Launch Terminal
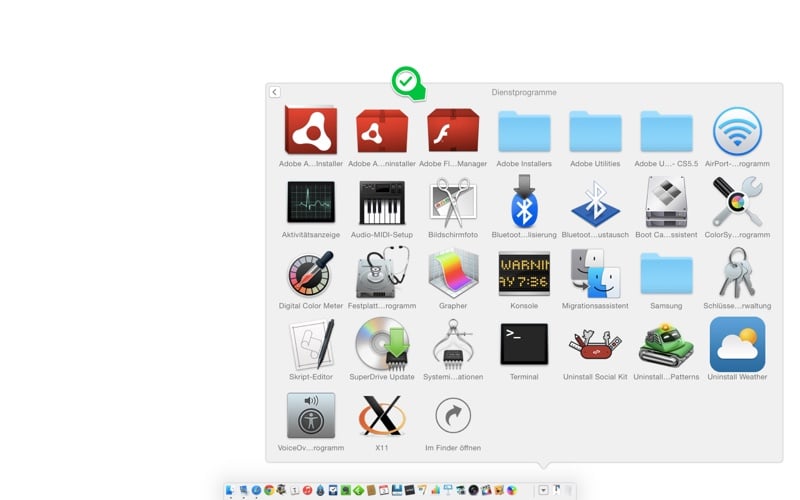 [524, 344]
